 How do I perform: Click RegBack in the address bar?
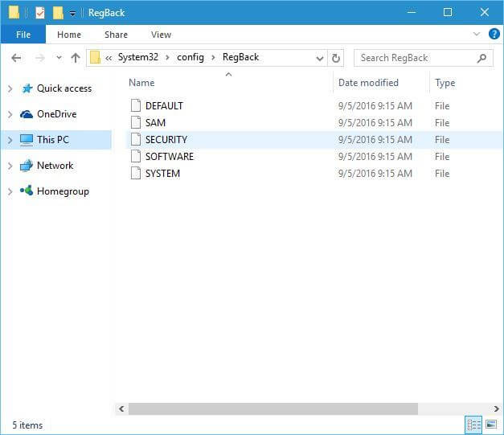click(x=240, y=57)
